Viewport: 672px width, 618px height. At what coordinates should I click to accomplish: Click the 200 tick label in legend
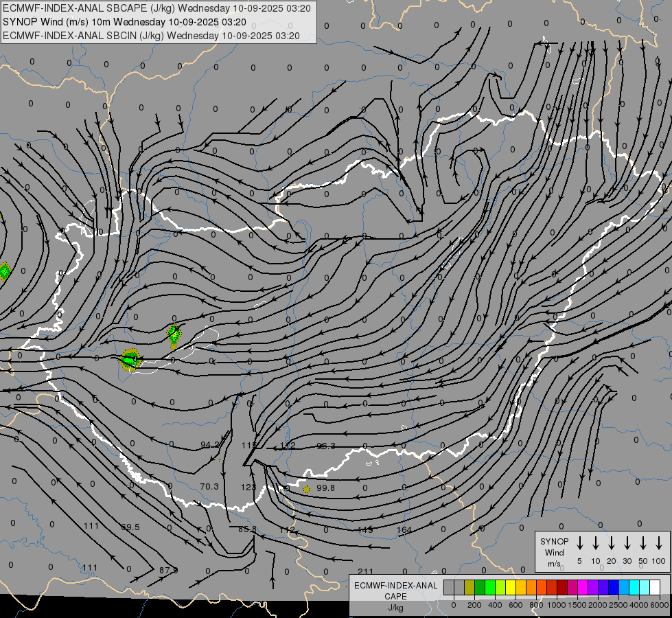point(474,605)
